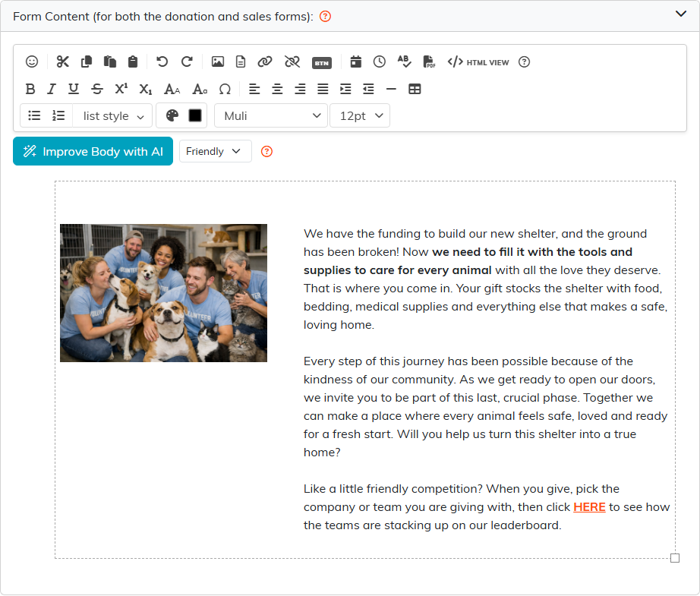Insert an image using the picture icon
This screenshot has width=700, height=596.
[x=218, y=61]
